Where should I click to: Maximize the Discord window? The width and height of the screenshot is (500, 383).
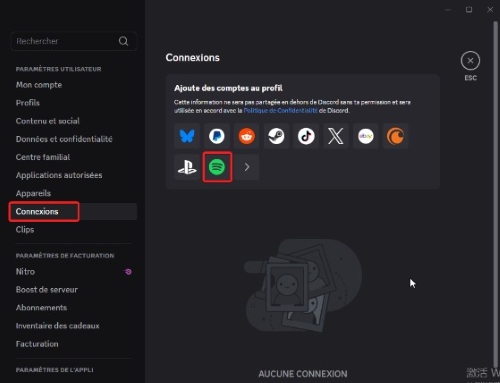pos(469,10)
